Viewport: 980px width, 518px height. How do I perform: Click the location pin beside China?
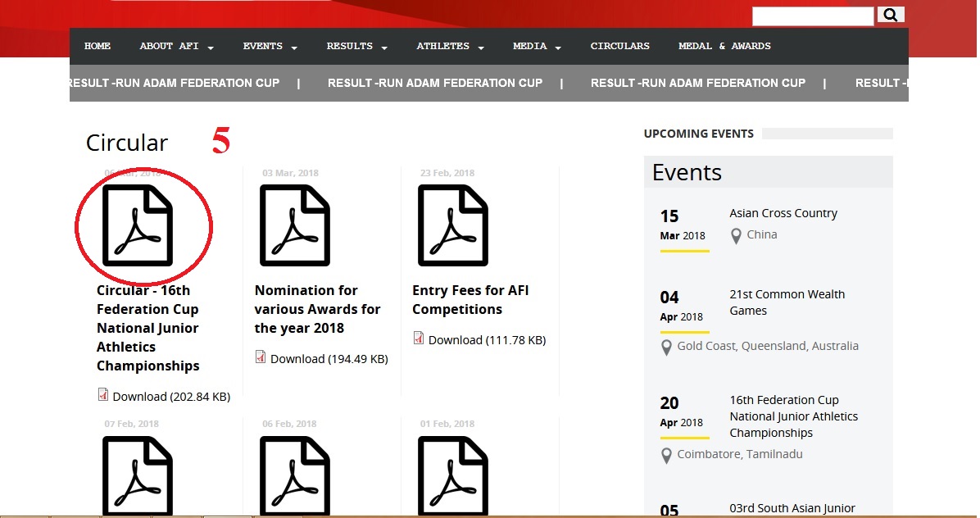pos(736,236)
